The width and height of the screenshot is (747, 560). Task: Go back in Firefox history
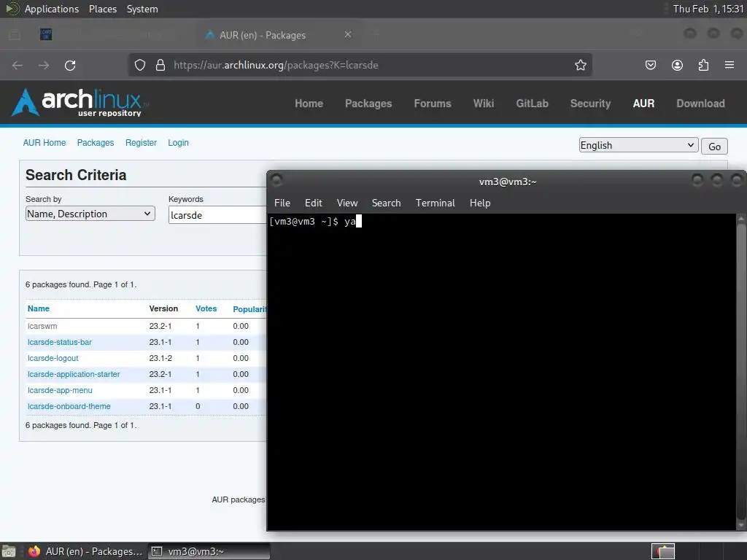(18, 65)
